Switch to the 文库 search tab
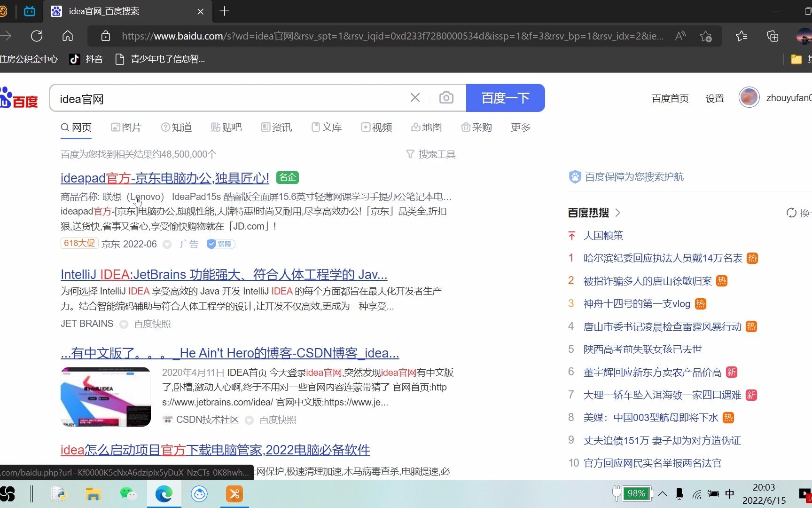The image size is (812, 508). click(x=327, y=127)
